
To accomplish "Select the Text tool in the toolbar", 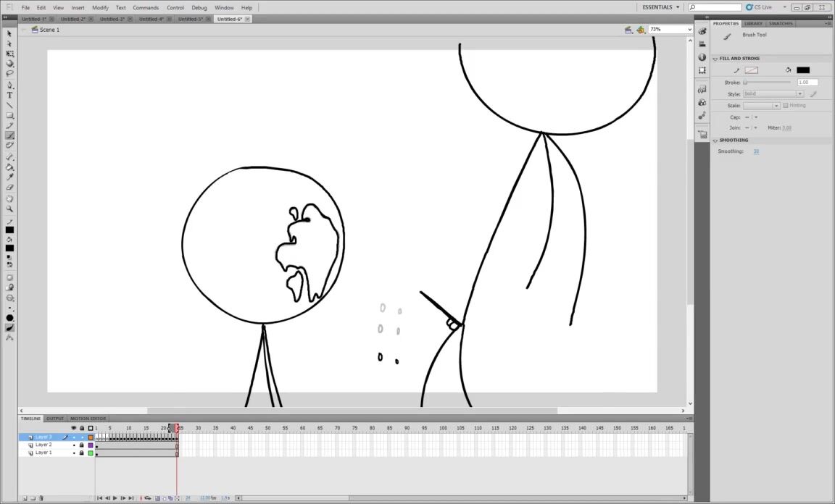I will (x=9, y=95).
